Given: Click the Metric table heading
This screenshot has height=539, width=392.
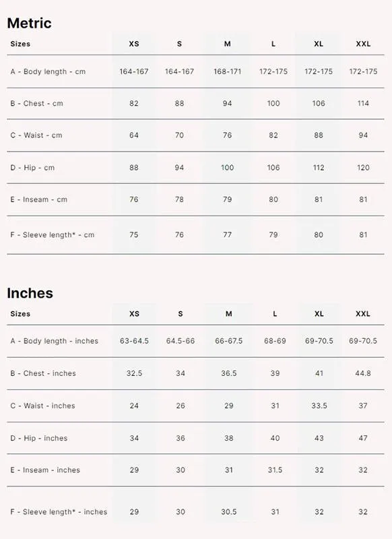Looking at the screenshot, I should point(29,24).
